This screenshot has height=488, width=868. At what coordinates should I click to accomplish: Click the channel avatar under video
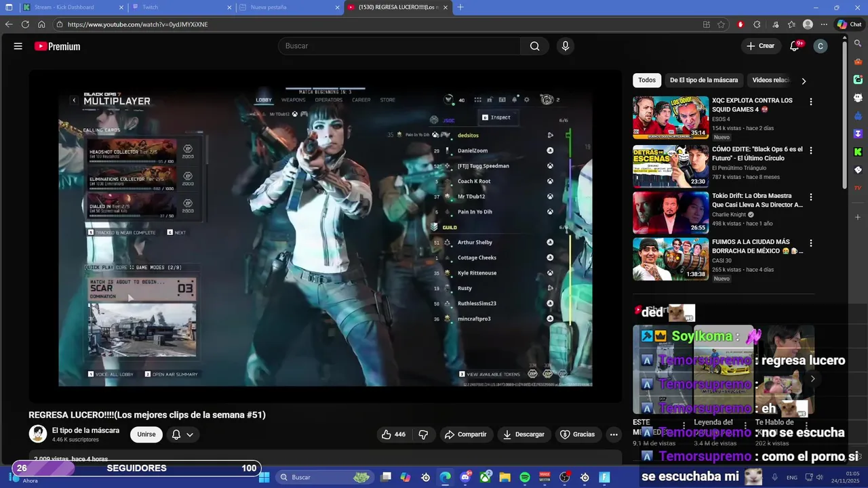point(37,434)
